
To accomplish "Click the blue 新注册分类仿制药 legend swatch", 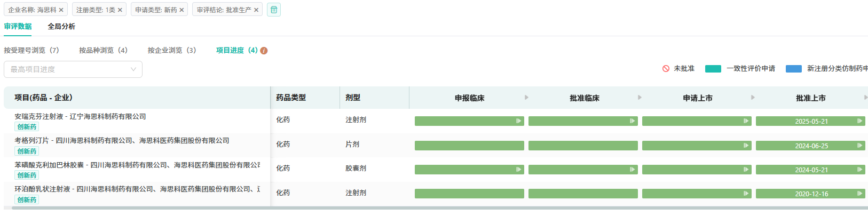I will 794,69.
